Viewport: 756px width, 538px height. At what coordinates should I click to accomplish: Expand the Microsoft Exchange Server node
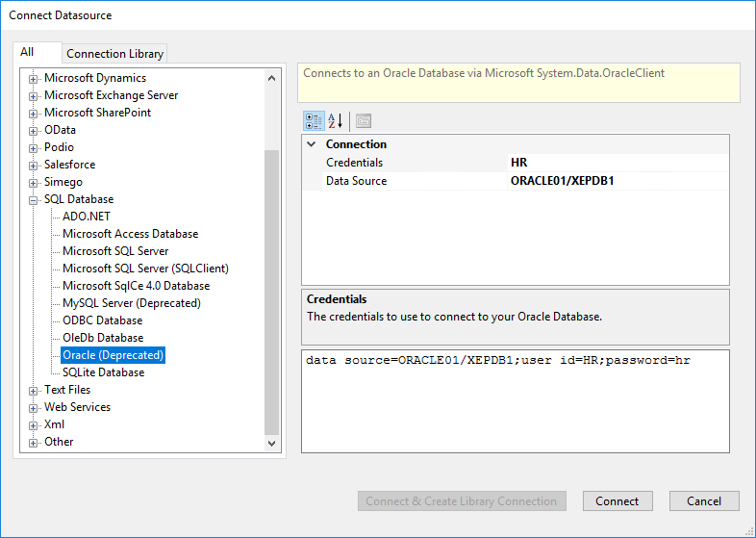pyautogui.click(x=33, y=96)
